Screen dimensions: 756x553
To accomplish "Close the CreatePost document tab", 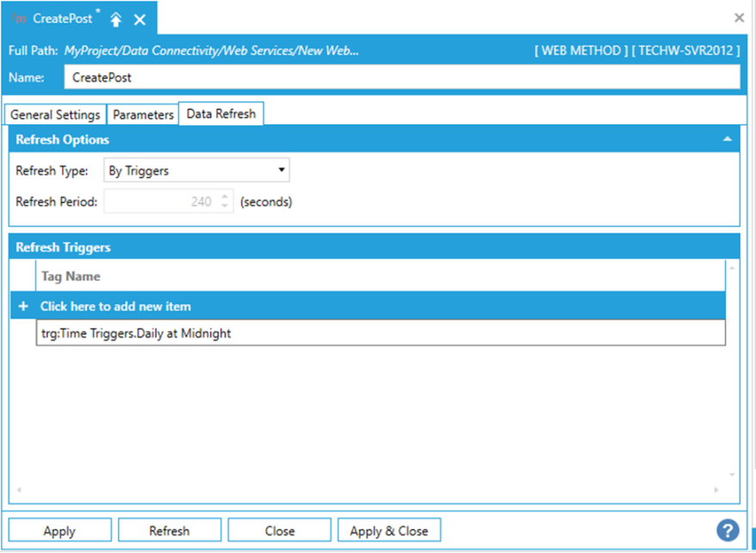I will pyautogui.click(x=139, y=19).
